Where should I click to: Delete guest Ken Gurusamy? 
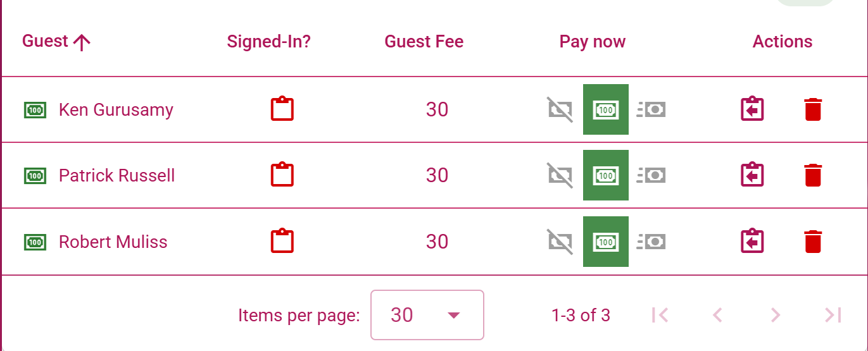click(813, 109)
